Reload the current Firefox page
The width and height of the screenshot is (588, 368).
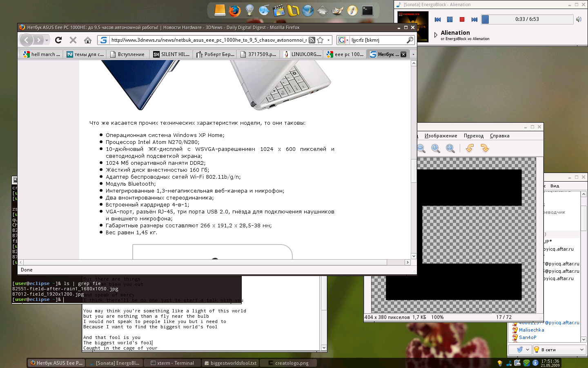58,40
